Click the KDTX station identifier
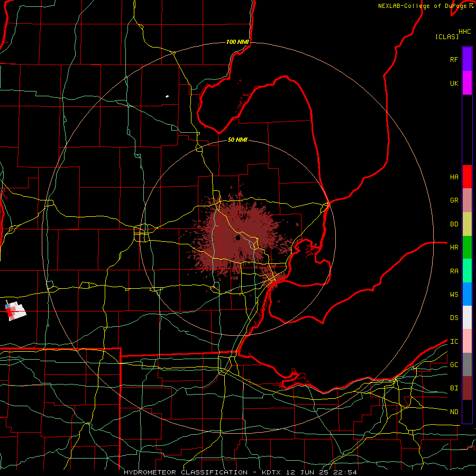476x476 pixels. point(272,472)
